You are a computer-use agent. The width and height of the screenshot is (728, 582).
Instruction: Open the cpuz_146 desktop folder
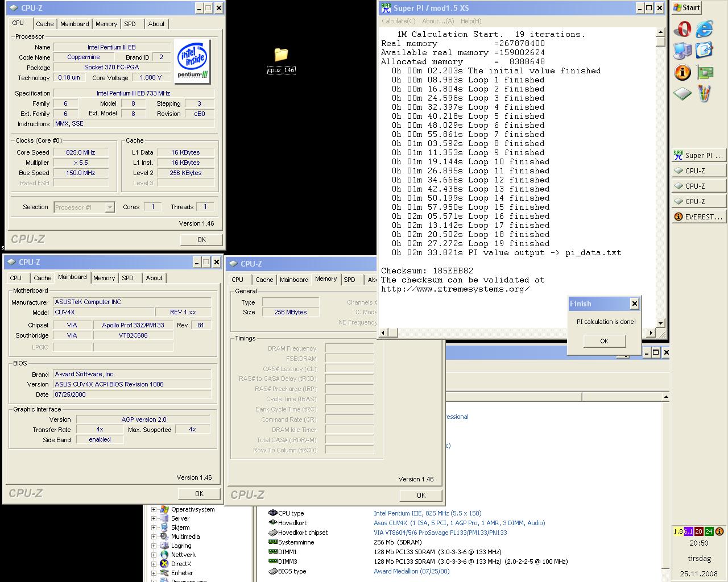(x=281, y=60)
